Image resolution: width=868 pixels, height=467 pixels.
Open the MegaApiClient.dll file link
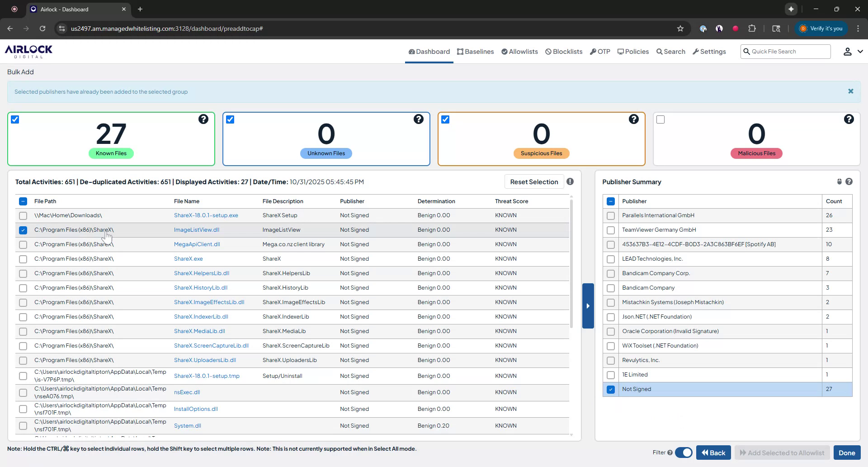197,244
